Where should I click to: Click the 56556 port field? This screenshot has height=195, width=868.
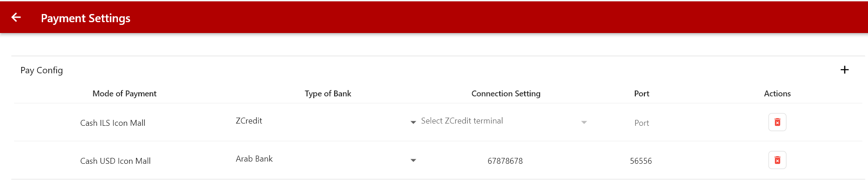click(x=640, y=161)
